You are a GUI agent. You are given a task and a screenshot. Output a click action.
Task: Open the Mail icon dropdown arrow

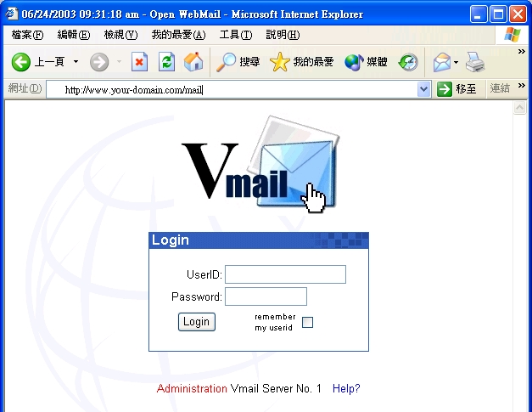(x=456, y=62)
